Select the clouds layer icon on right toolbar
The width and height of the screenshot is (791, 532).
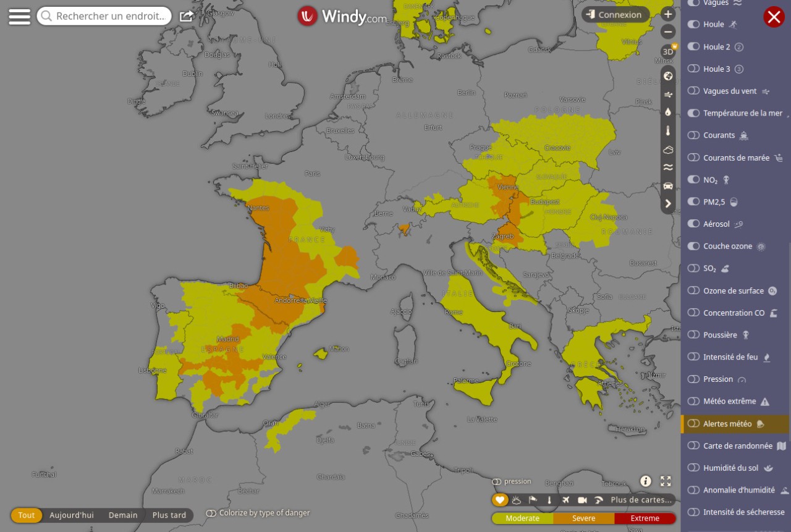pos(668,149)
